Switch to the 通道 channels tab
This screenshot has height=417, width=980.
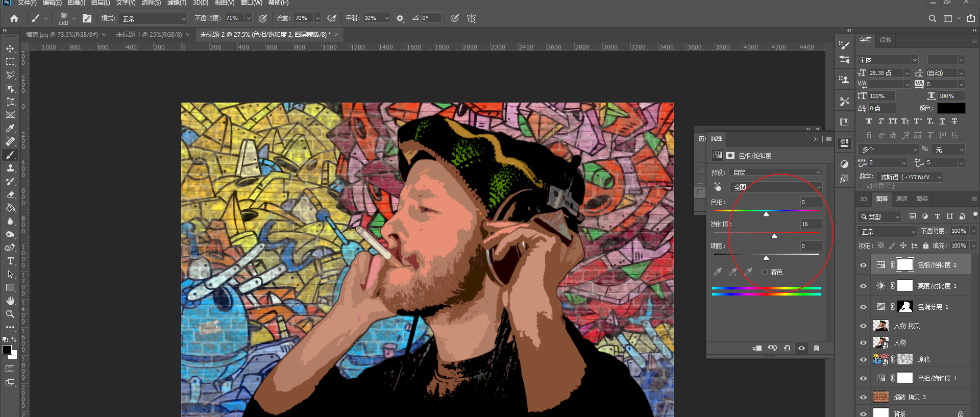(902, 199)
